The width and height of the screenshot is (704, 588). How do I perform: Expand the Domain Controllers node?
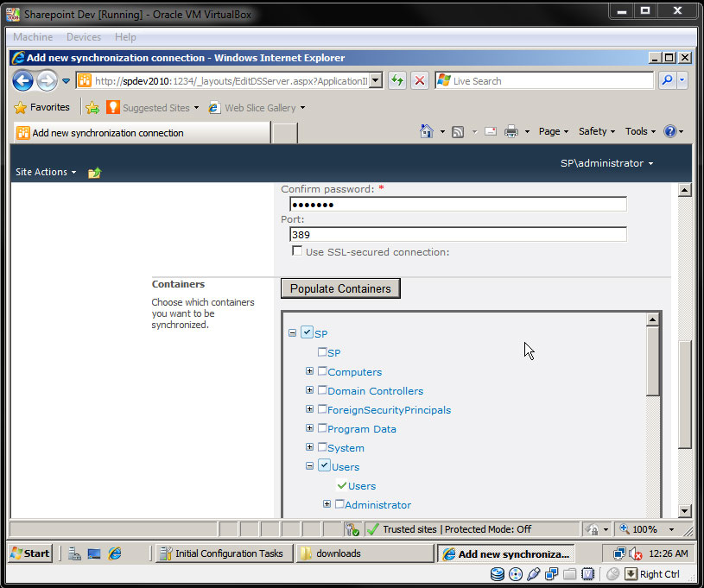click(x=309, y=389)
